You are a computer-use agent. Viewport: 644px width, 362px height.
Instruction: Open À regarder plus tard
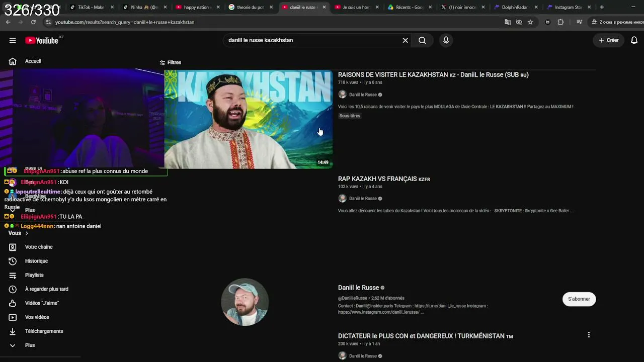click(x=46, y=289)
